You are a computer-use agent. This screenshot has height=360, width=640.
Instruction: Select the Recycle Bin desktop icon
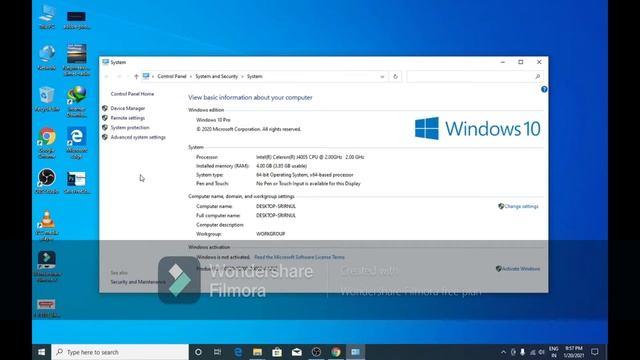pyautogui.click(x=47, y=99)
